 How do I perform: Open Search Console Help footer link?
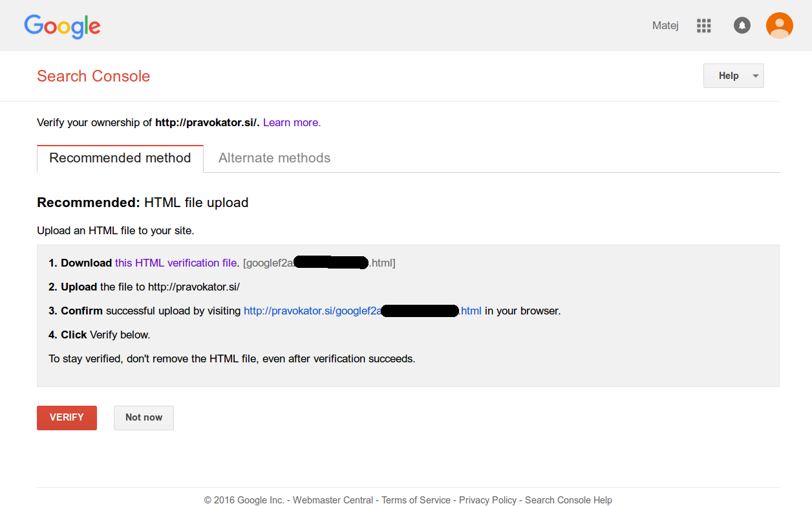[568, 500]
